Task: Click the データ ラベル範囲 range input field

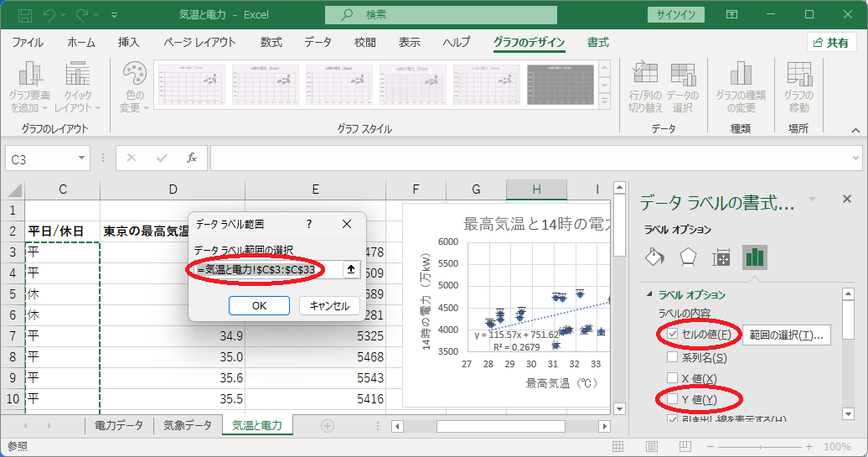Action: click(268, 270)
